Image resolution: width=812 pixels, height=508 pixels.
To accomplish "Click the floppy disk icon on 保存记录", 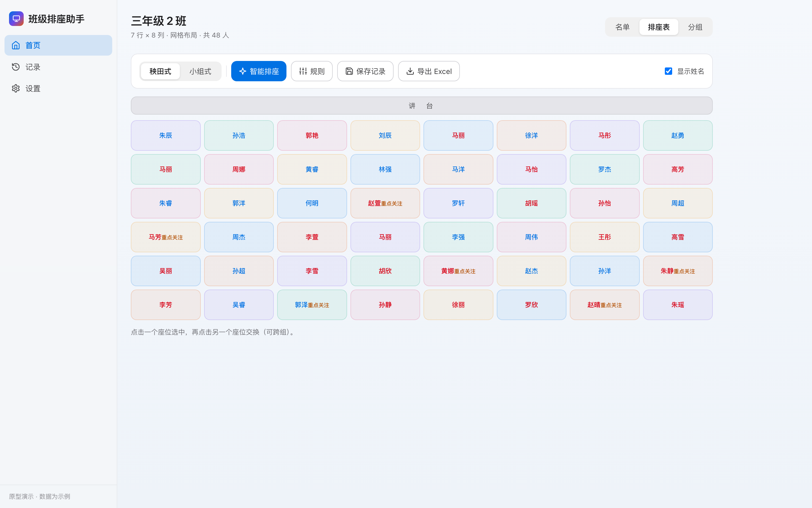I will 349,71.
